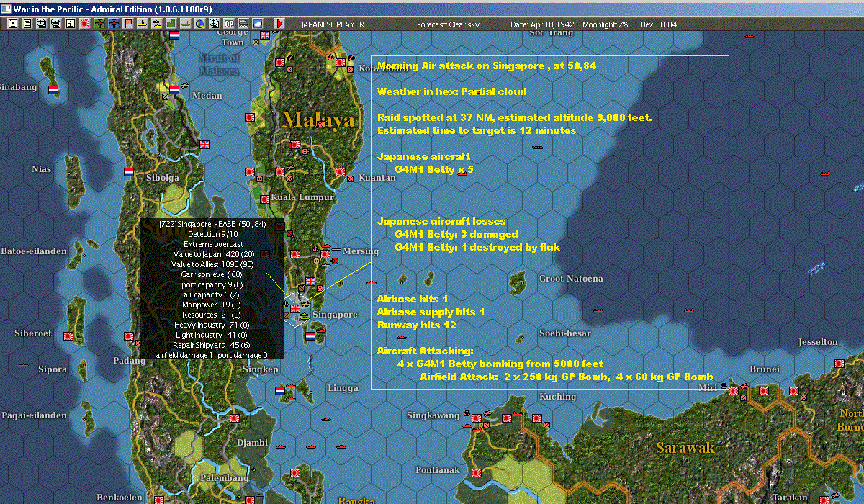Open the OP toolbar button

point(228,24)
